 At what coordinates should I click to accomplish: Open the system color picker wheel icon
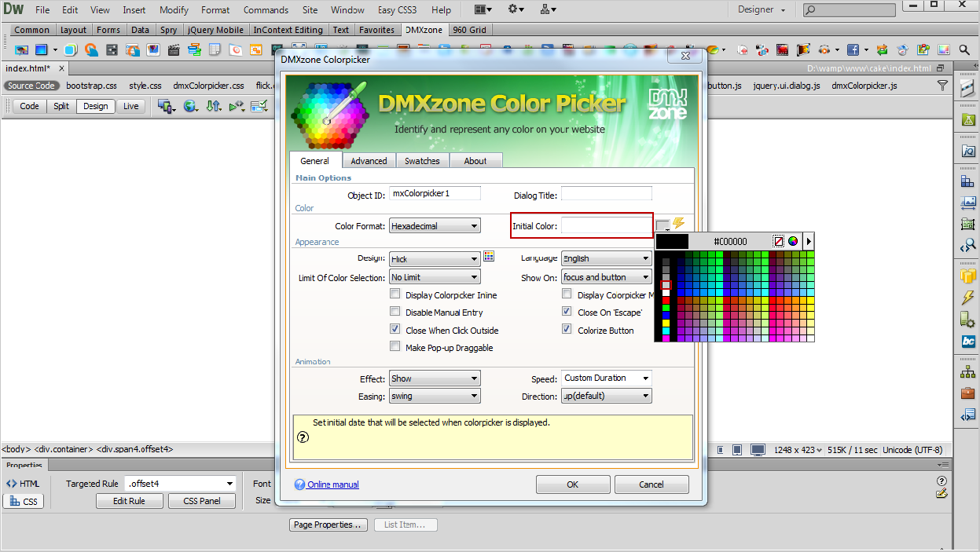pyautogui.click(x=793, y=241)
